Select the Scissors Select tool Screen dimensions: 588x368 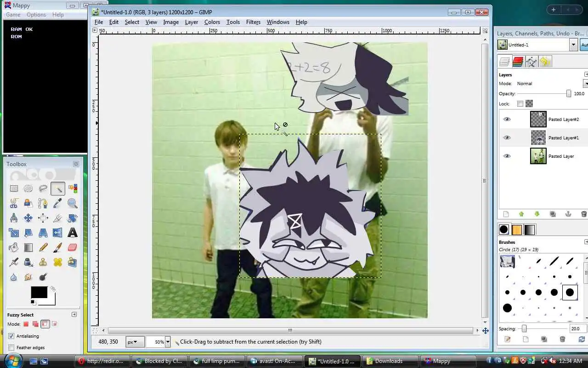click(x=14, y=203)
